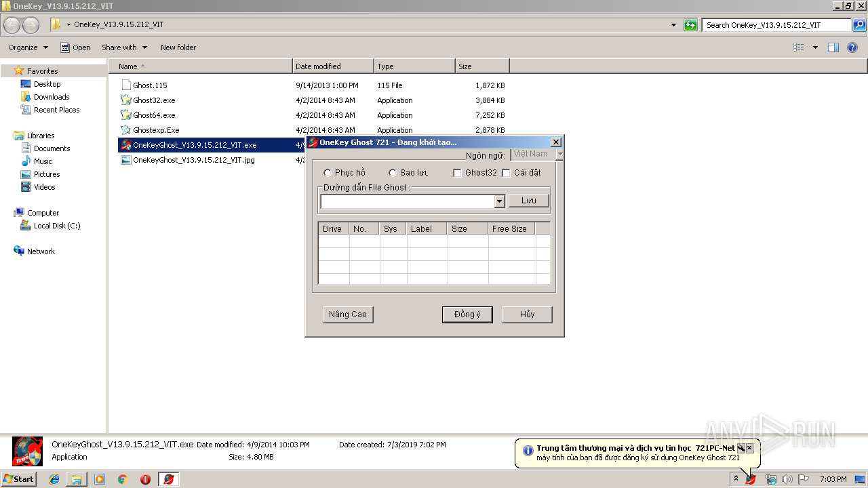Tick the Cài đặt checkbox

pyautogui.click(x=506, y=173)
